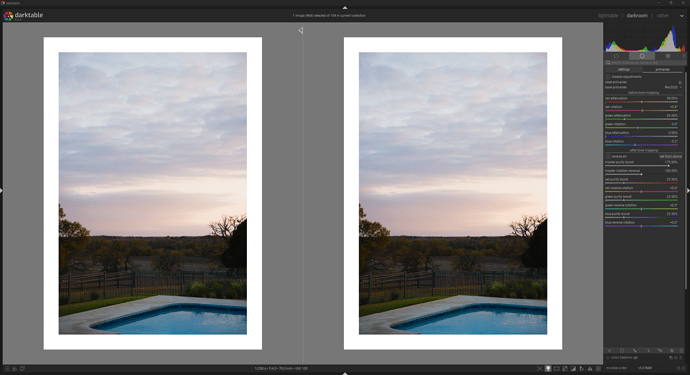This screenshot has height=375, width=690.
Task: Show active modules power icon tab
Action: click(617, 56)
